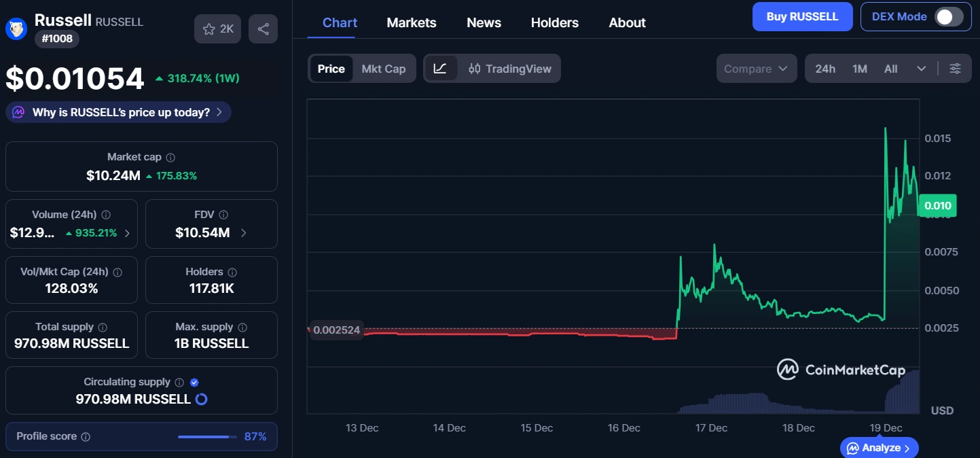Select the line chart icon
The height and width of the screenshot is (458, 980).
pyautogui.click(x=441, y=68)
